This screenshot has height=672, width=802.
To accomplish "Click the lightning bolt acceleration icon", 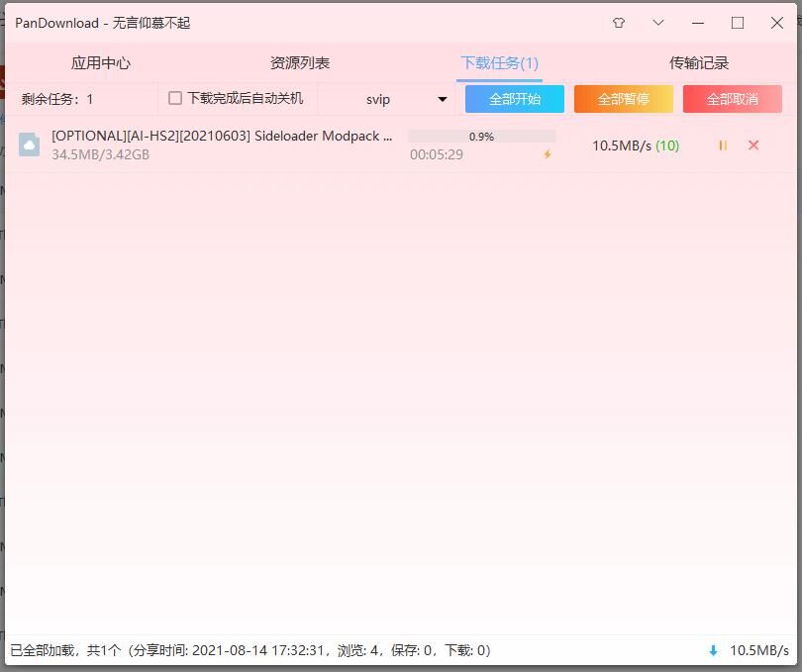I will pos(548,154).
